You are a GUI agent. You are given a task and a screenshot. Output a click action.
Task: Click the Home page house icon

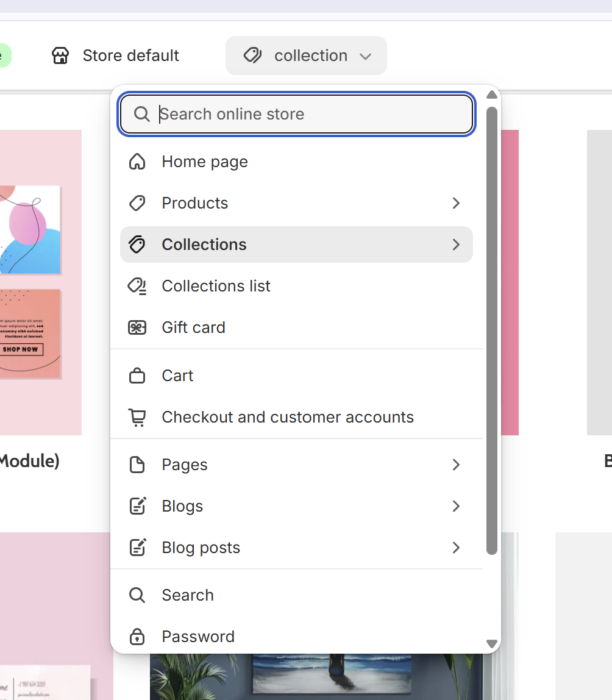pyautogui.click(x=137, y=162)
